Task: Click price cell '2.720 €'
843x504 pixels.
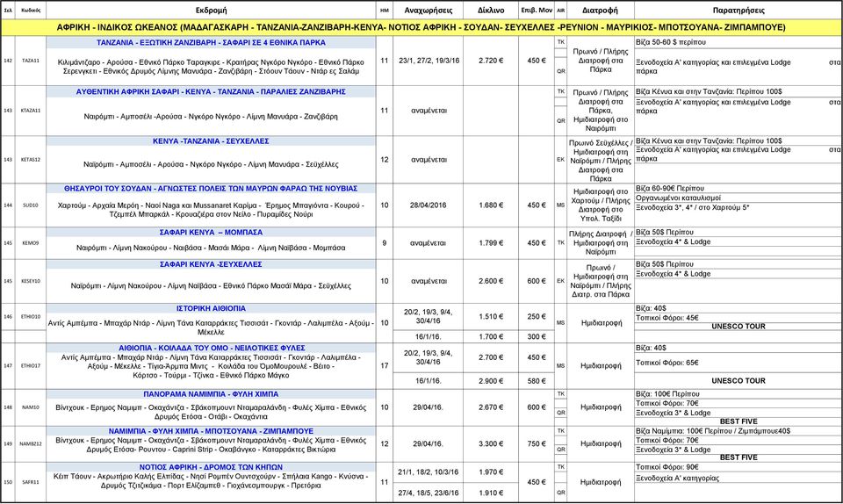Action: tap(491, 61)
